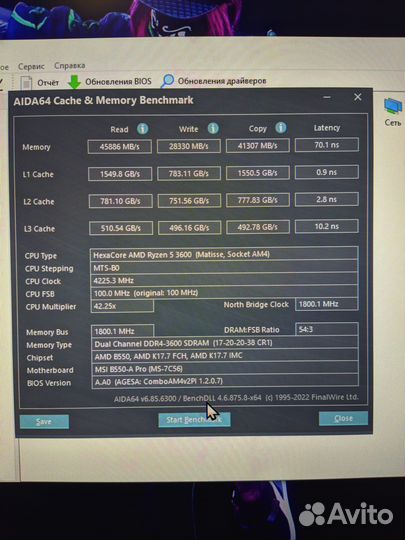Click the Обновления BIOS label
Image resolution: width=405 pixels, height=540 pixels.
click(118, 82)
